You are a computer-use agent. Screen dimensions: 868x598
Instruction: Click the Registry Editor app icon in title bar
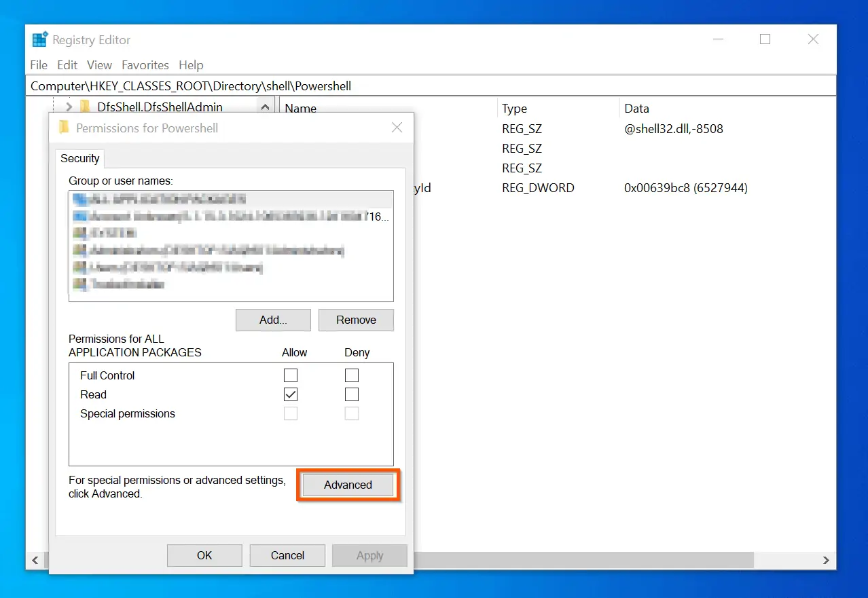pos(39,40)
